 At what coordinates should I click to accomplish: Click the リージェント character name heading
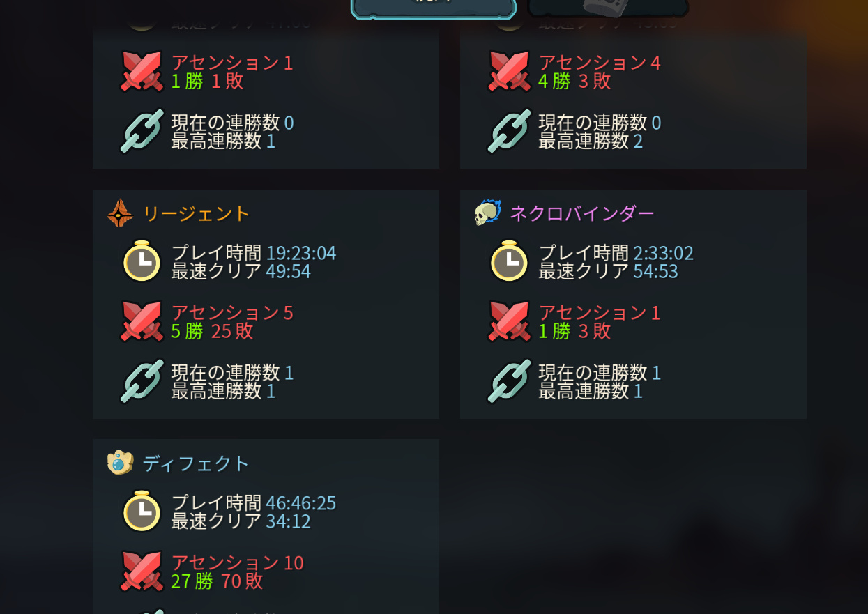[197, 213]
